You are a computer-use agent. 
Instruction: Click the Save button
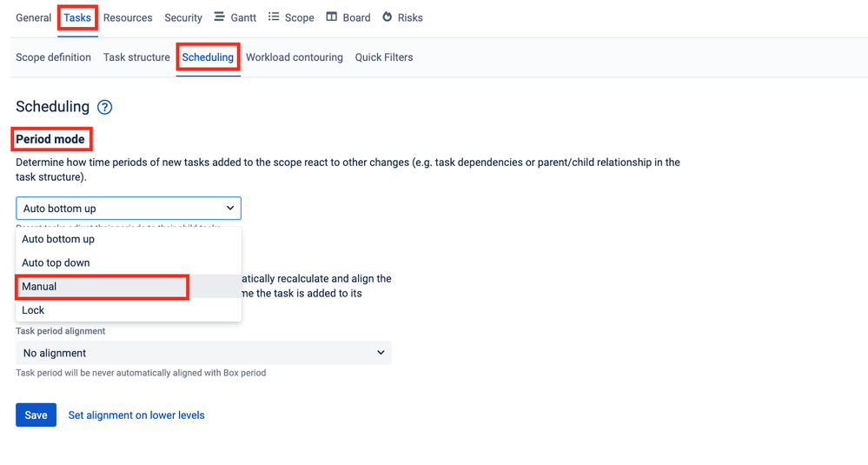(x=36, y=415)
